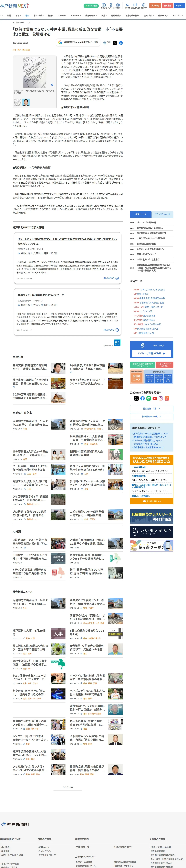186x868 pixels.
Task: Share the article on X below the headline
Action: 115,43
